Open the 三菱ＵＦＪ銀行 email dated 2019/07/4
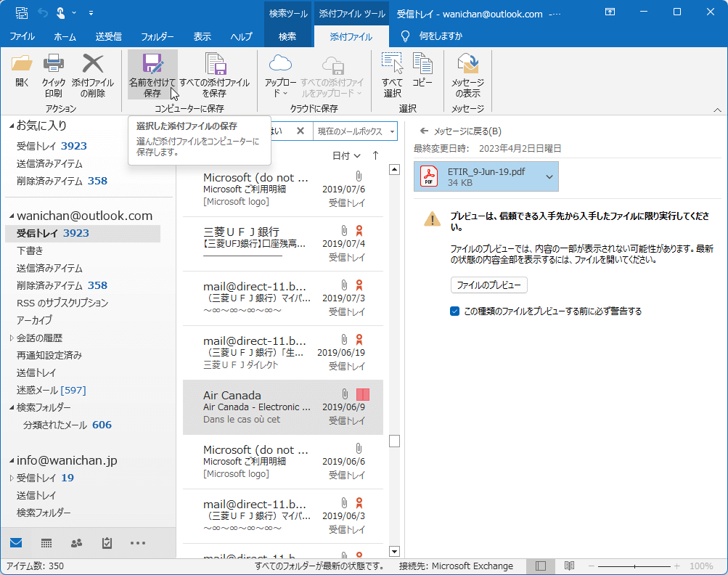The width and height of the screenshot is (728, 575). coord(283,244)
